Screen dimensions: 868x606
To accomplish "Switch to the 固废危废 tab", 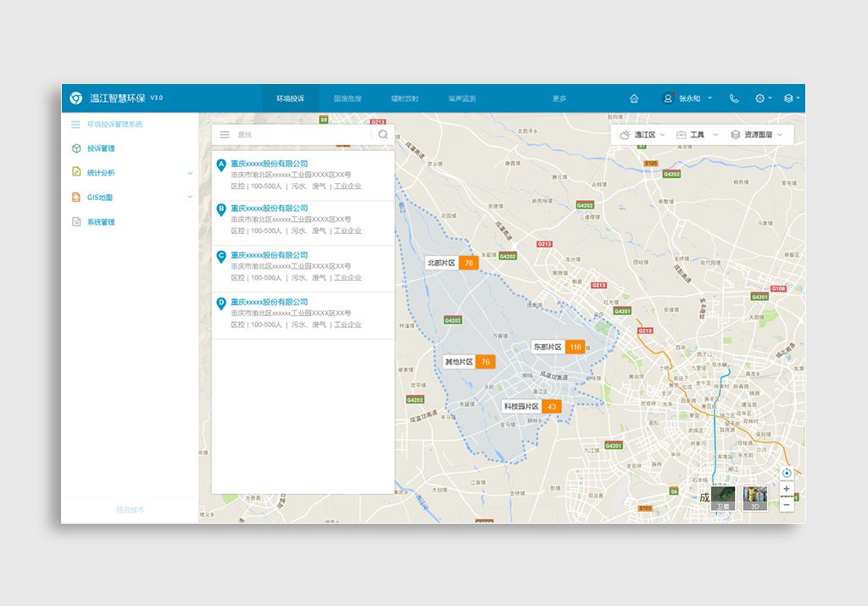I will click(x=348, y=98).
